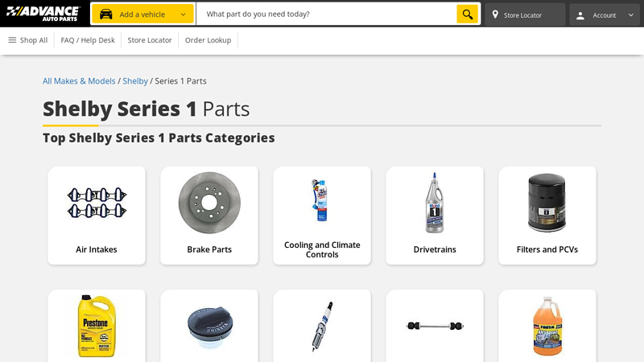The width and height of the screenshot is (644, 362).
Task: Click the Account person icon
Action: pos(580,15)
